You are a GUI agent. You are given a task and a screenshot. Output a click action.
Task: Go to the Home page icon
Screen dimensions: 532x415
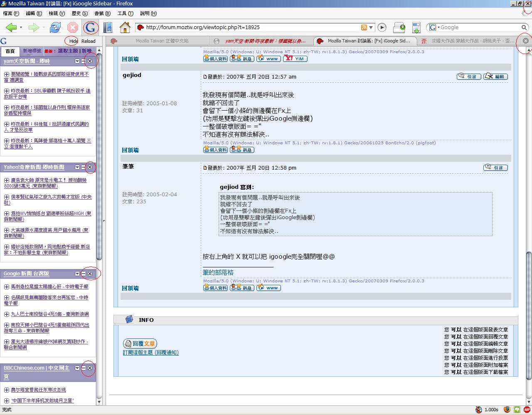[125, 27]
